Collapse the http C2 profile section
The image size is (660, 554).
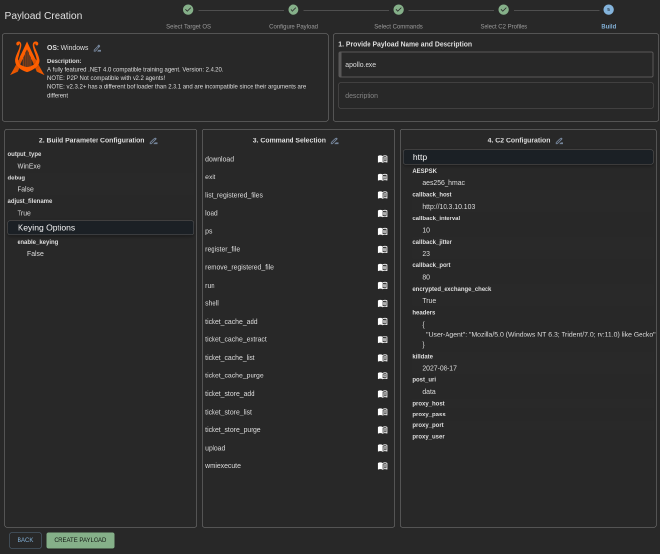pyautogui.click(x=528, y=157)
